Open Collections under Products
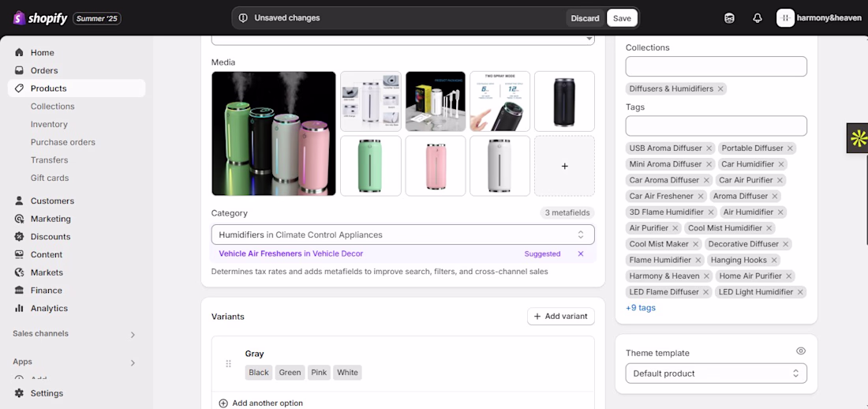The image size is (868, 409). click(x=53, y=107)
